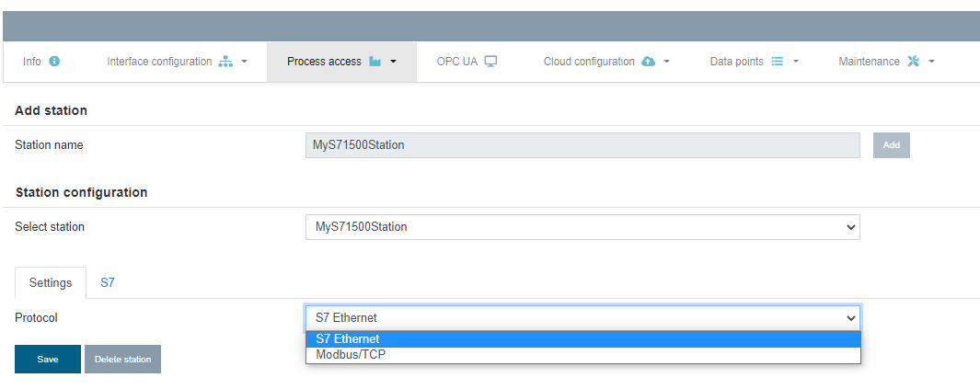Image resolution: width=980 pixels, height=389 pixels.
Task: Click the Maintenance tools icon
Action: click(x=913, y=62)
